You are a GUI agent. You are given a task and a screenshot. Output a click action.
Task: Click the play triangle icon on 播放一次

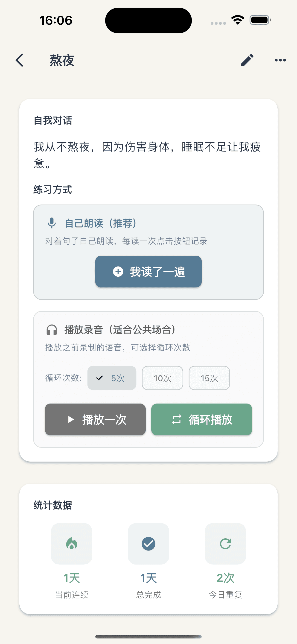(x=71, y=419)
